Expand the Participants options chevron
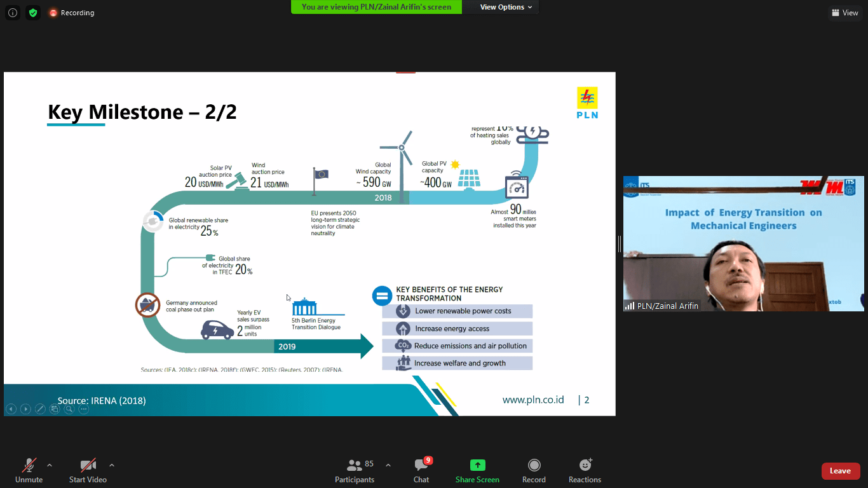This screenshot has height=488, width=868. click(x=388, y=465)
